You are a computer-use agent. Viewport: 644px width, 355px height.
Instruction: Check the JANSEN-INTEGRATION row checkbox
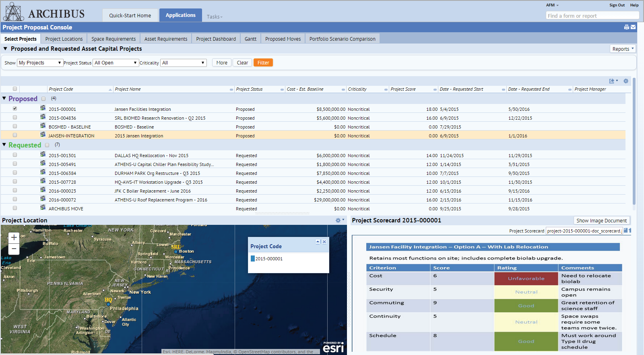coord(15,135)
